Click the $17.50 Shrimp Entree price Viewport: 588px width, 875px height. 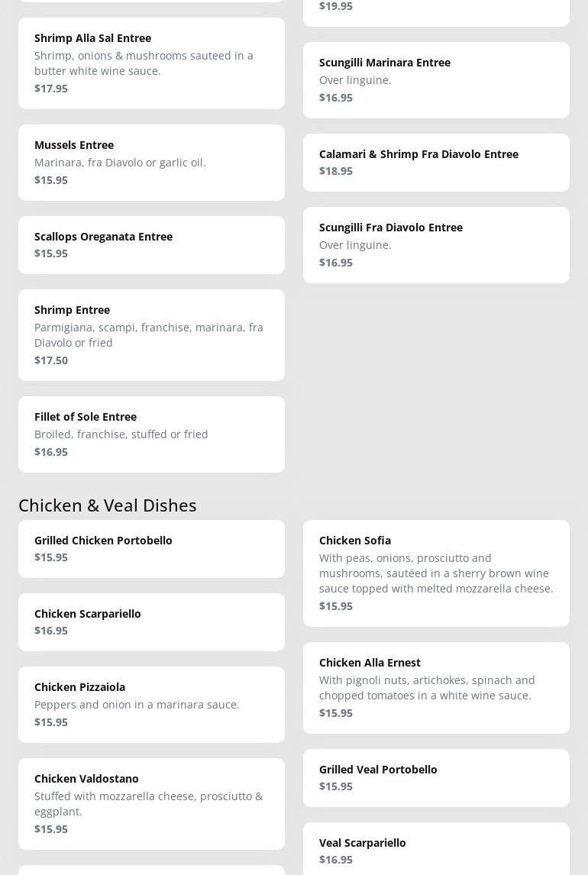[x=51, y=360]
